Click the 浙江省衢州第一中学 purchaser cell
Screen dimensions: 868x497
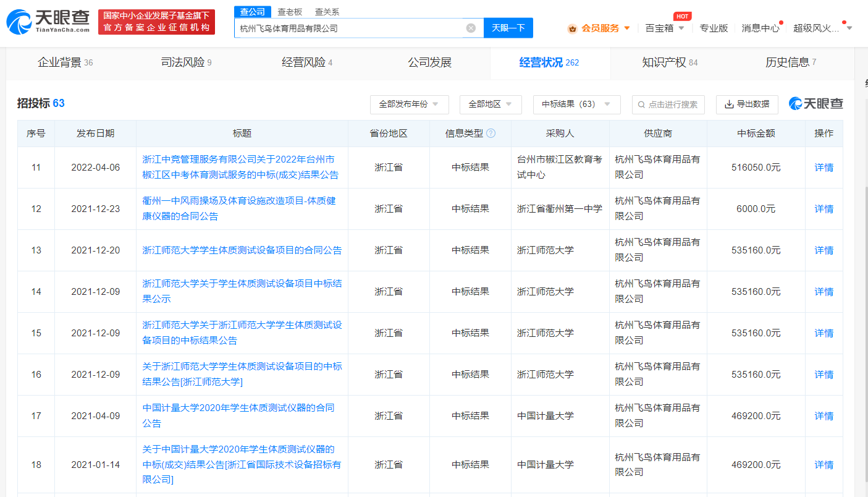point(560,209)
